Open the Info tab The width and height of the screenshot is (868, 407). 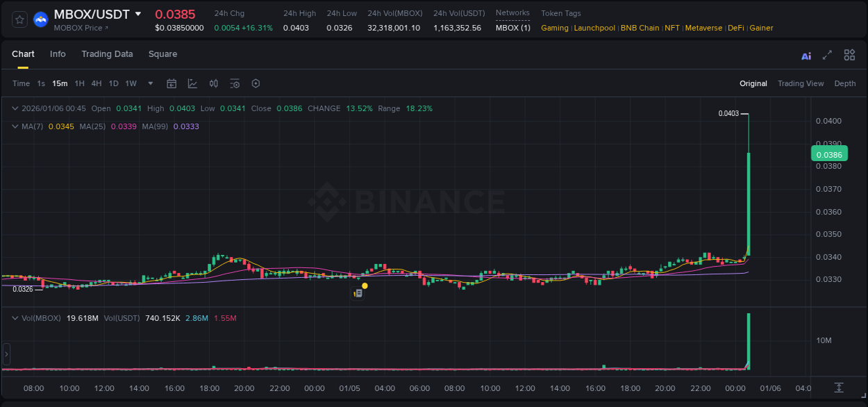pyautogui.click(x=58, y=53)
